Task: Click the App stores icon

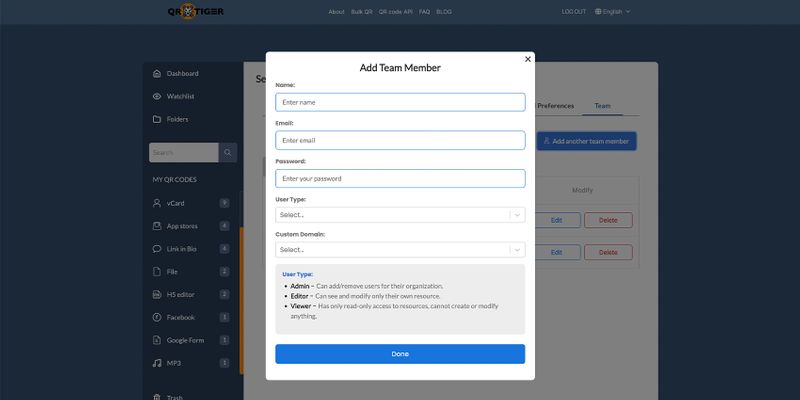Action: tap(157, 226)
